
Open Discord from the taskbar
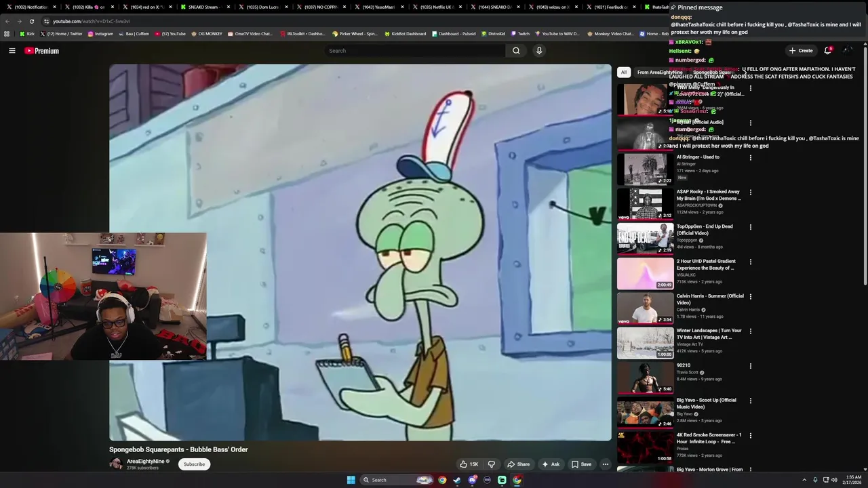472,480
